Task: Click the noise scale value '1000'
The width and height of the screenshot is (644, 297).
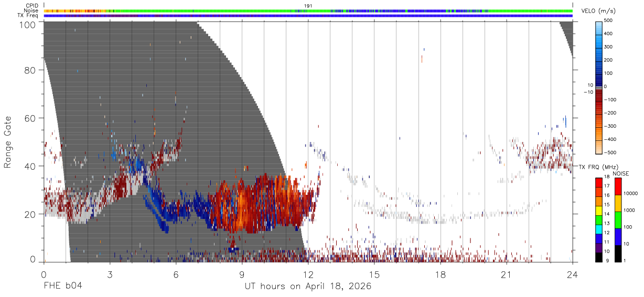Action: (x=629, y=210)
